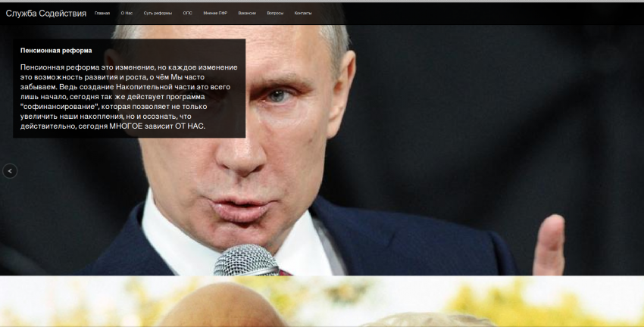This screenshot has height=327, width=644.
Task: Open the Главная menu item
Action: coord(102,14)
